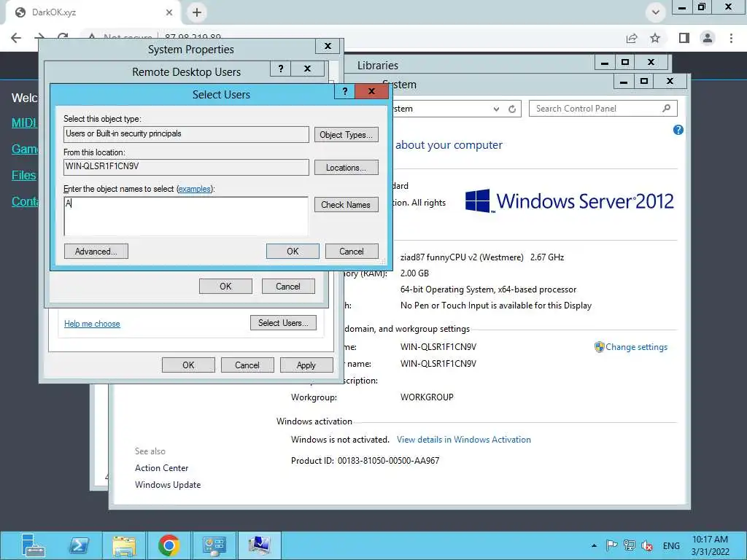This screenshot has width=747, height=560.
Task: Go back in browser
Action: [16, 38]
